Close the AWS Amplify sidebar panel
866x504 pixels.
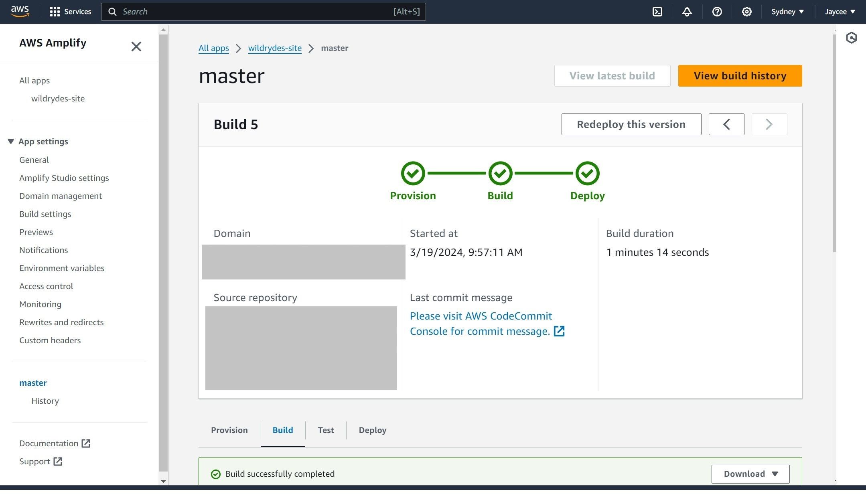[x=136, y=47]
